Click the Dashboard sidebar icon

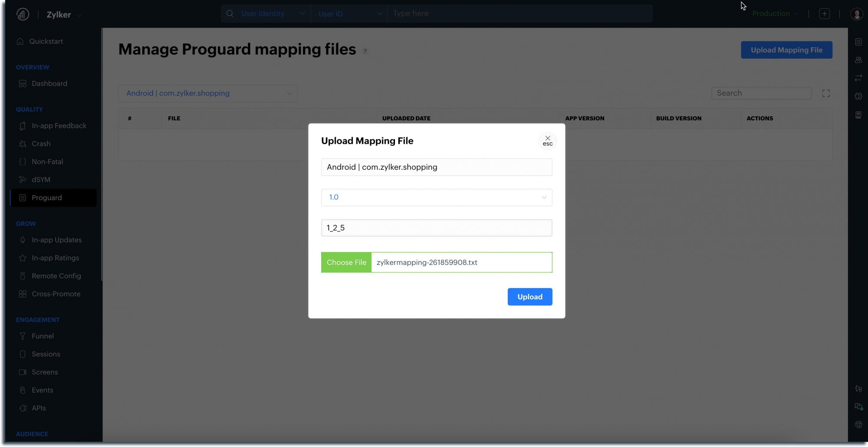point(23,83)
